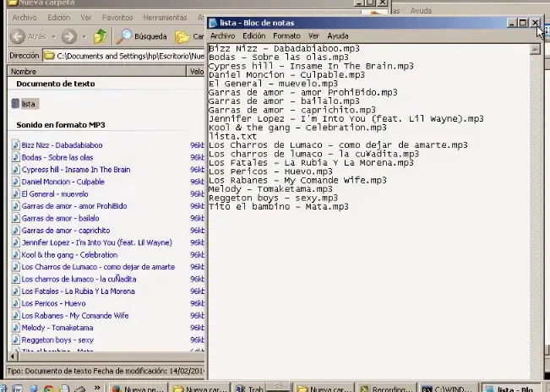Switch to 'Recording...' taskbar button

[385, 389]
